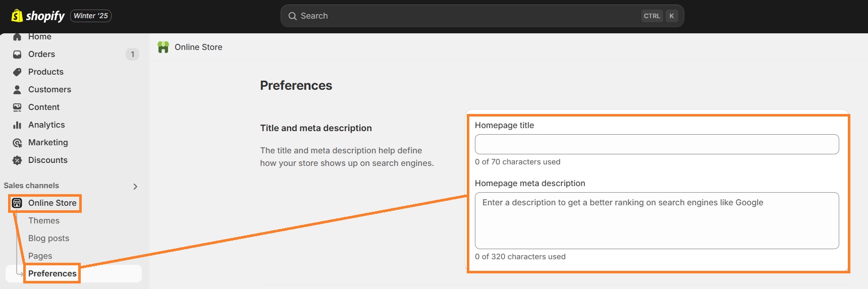Click the Preferences page heading

tap(296, 85)
